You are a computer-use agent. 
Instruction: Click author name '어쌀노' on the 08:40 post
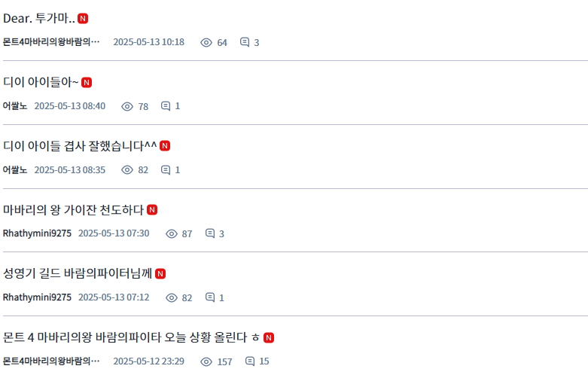pyautogui.click(x=15, y=106)
